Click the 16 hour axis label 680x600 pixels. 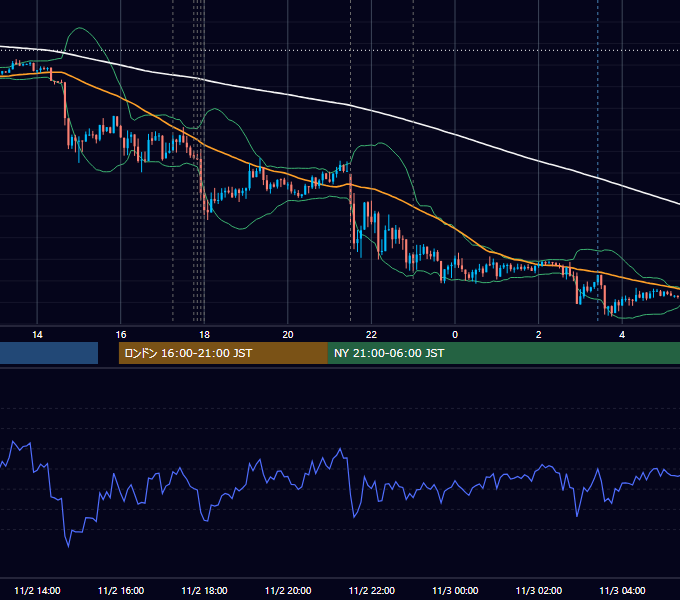[x=121, y=335]
